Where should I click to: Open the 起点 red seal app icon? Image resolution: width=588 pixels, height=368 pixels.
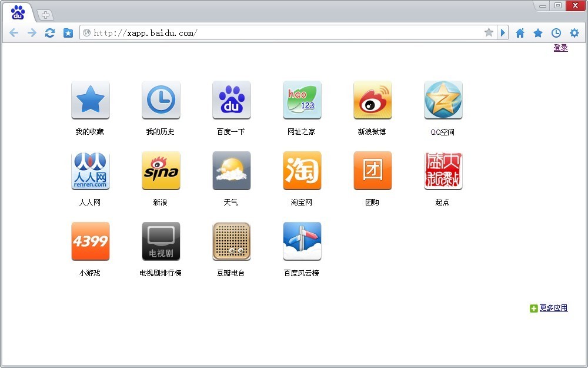click(443, 171)
